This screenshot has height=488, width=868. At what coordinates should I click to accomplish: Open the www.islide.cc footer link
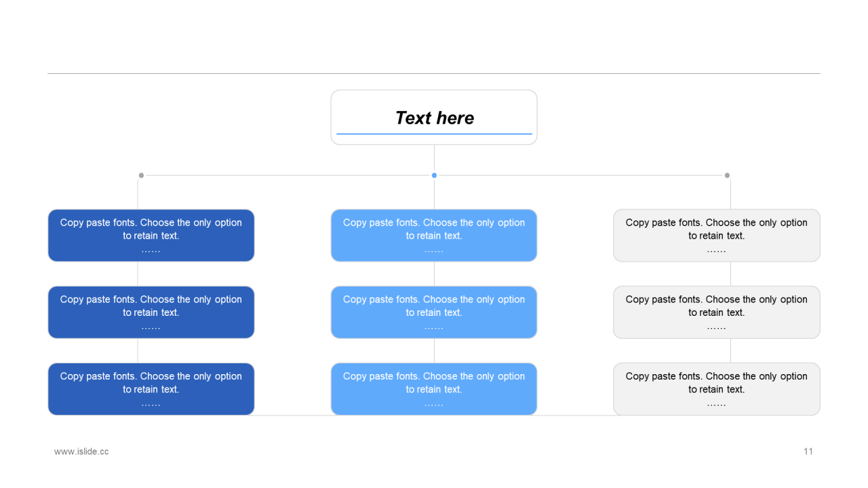81,451
